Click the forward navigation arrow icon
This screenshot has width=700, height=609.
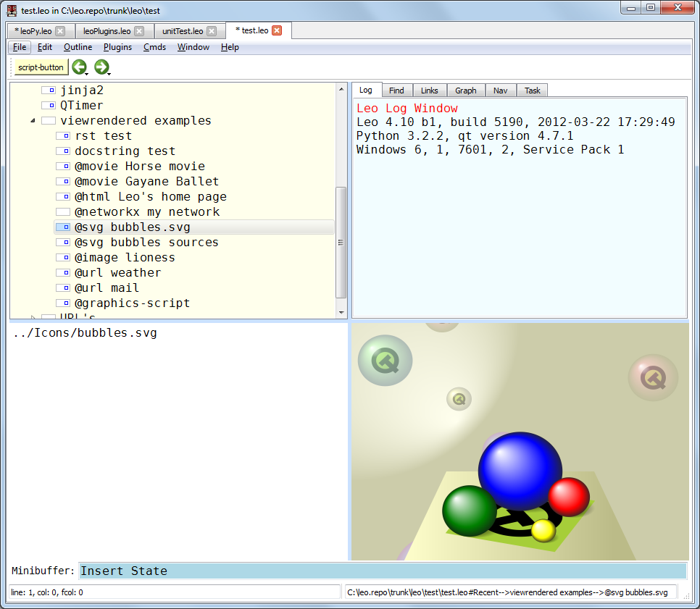[x=101, y=67]
